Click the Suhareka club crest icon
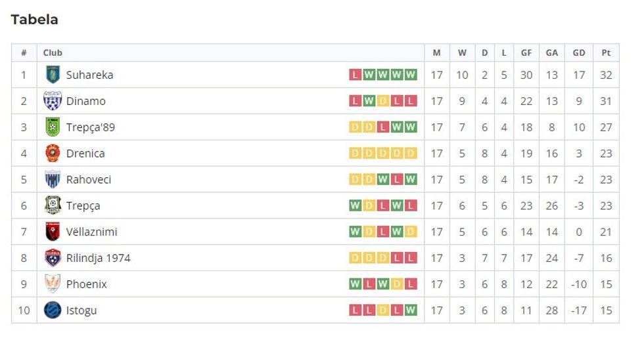644x338 pixels. point(53,75)
